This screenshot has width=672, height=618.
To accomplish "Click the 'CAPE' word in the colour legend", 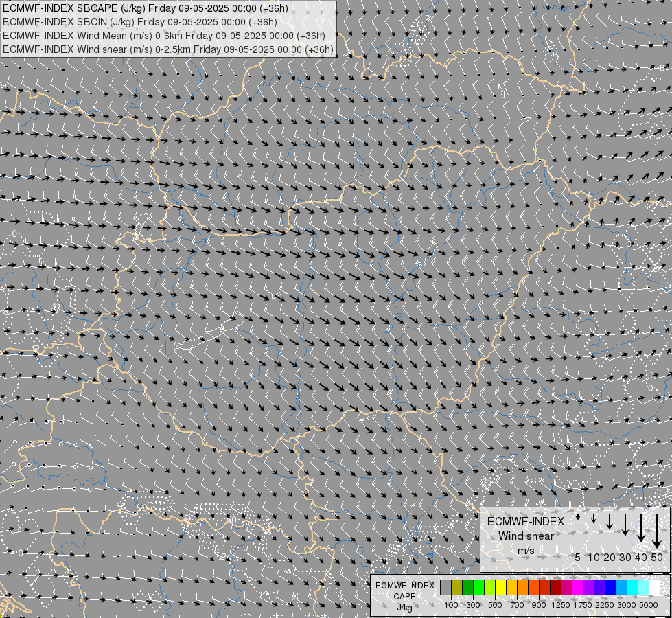I will 404,596.
